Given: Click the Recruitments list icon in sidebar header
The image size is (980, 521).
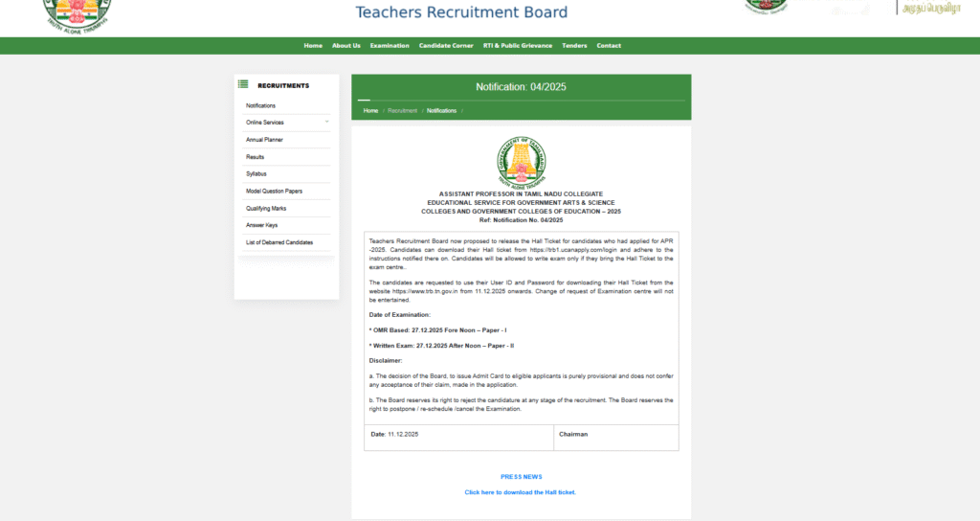Looking at the screenshot, I should [x=243, y=85].
